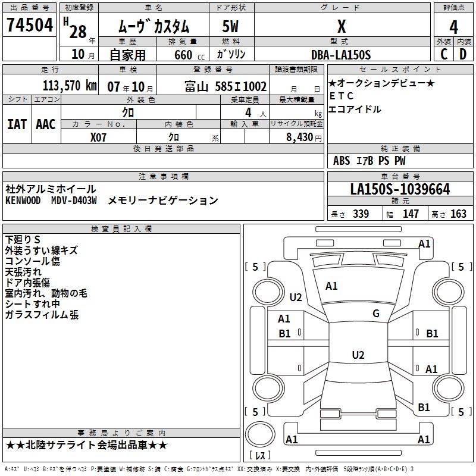Click the shift type IAT
Screen dimensions: 476x476
tap(17, 124)
